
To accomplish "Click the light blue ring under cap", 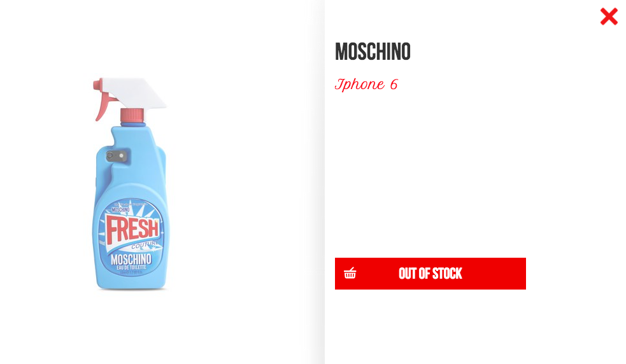I will (133, 125).
